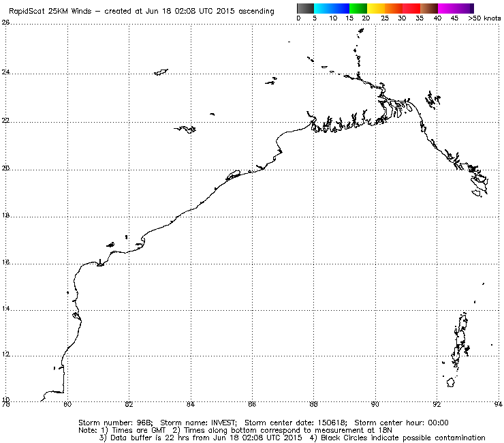Viewport: 504px width, 443px height.
Task: Click the "measurement at 18N" note text
Action: pos(353,430)
